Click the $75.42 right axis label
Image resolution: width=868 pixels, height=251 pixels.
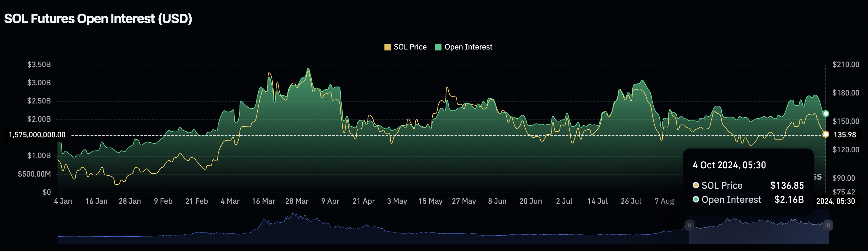click(x=844, y=192)
